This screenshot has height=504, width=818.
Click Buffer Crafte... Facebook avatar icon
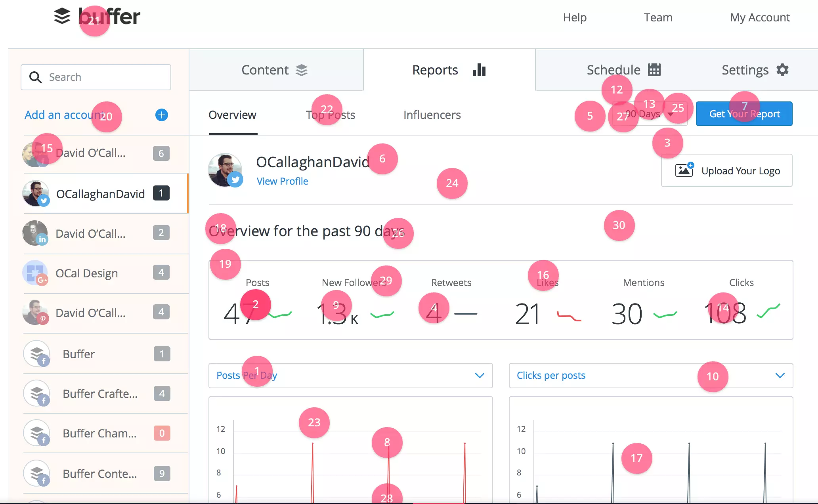coord(36,393)
